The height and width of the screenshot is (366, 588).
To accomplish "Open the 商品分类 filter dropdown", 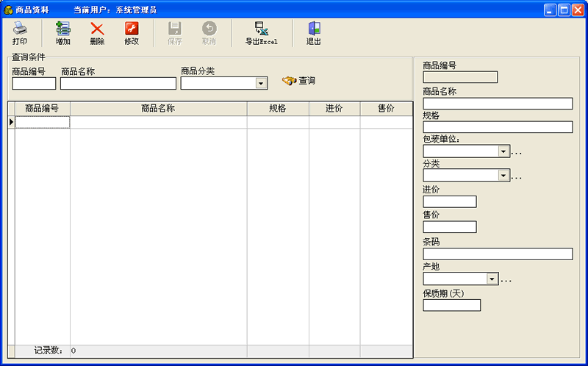I will (261, 84).
